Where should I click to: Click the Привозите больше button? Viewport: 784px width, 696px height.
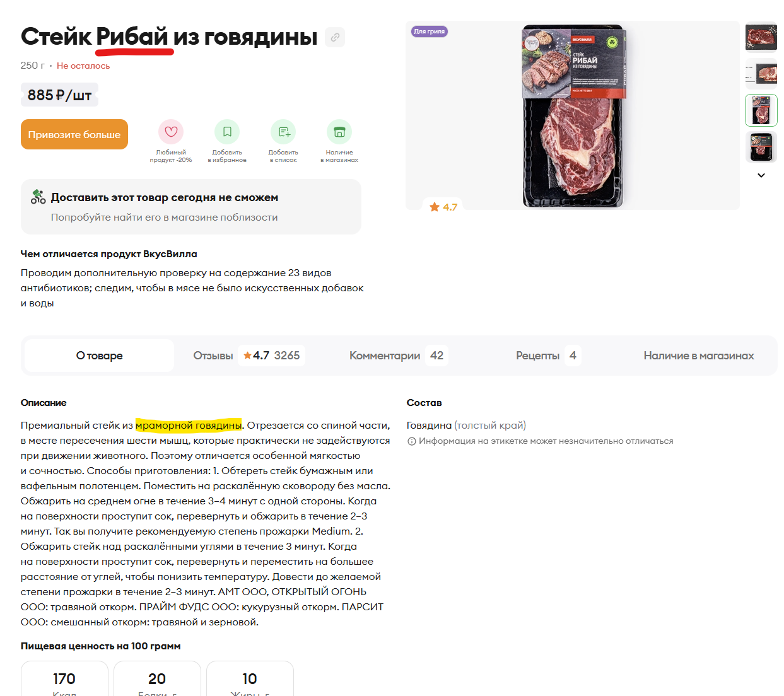[x=74, y=134]
